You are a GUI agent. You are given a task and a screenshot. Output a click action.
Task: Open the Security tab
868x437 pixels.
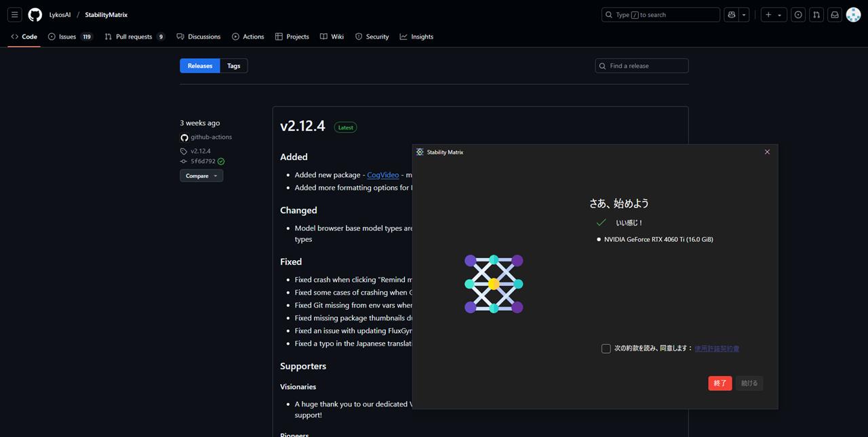click(x=372, y=37)
